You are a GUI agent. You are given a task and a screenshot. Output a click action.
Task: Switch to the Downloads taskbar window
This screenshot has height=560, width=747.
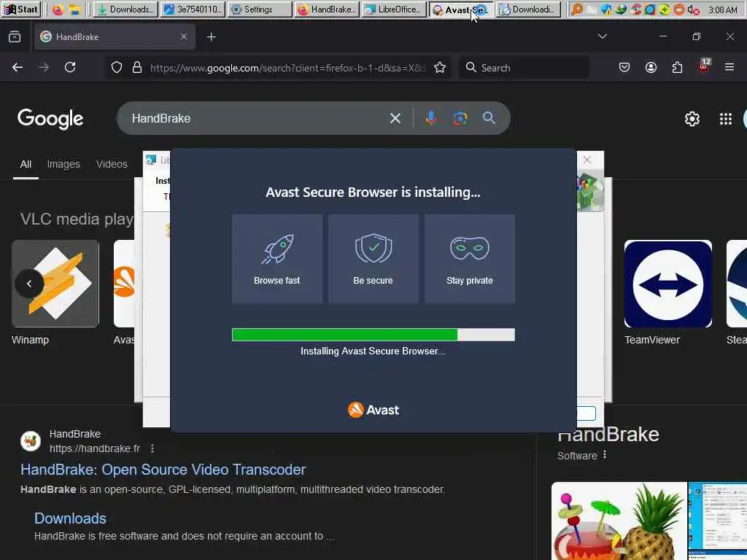click(x=125, y=9)
